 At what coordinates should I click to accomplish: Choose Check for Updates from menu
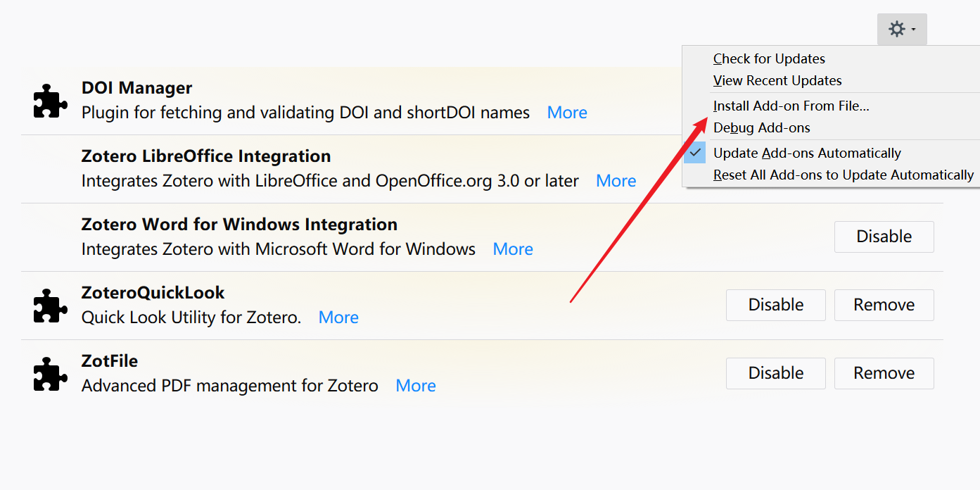click(768, 59)
